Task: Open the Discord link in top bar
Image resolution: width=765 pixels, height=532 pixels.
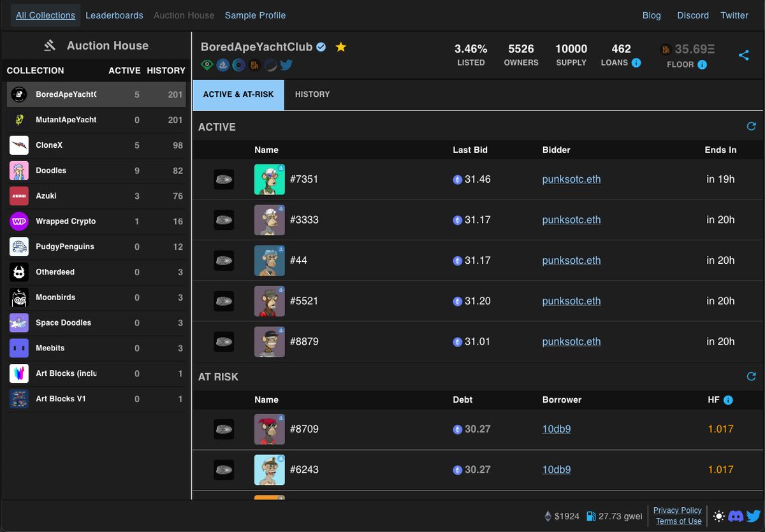Action: tap(693, 15)
